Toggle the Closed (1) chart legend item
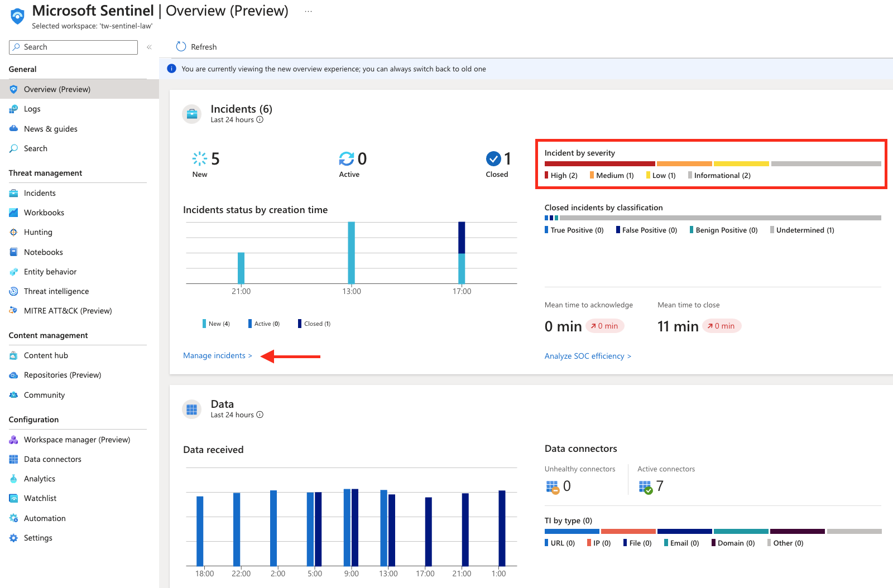The height and width of the screenshot is (588, 893). pyautogui.click(x=314, y=324)
